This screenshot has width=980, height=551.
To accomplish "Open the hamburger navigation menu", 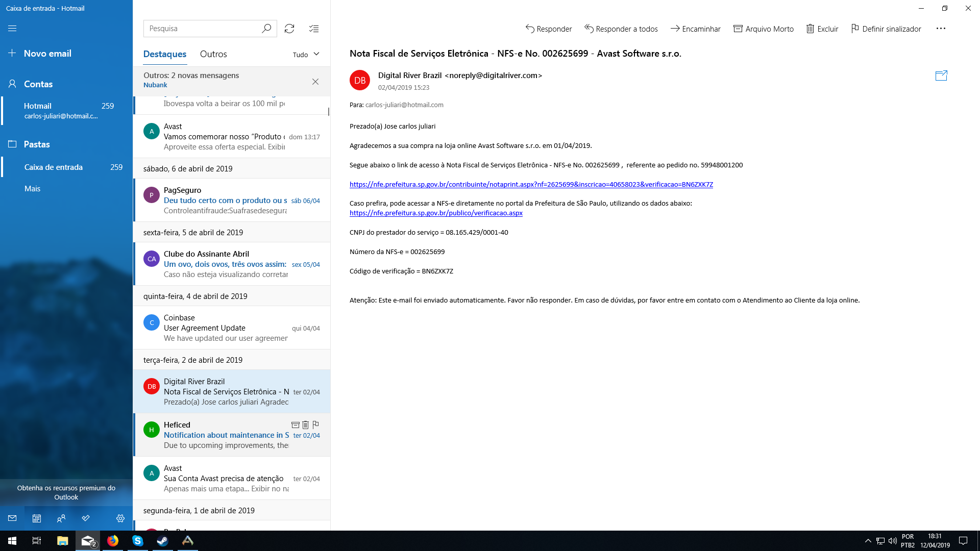I will tap(12, 29).
